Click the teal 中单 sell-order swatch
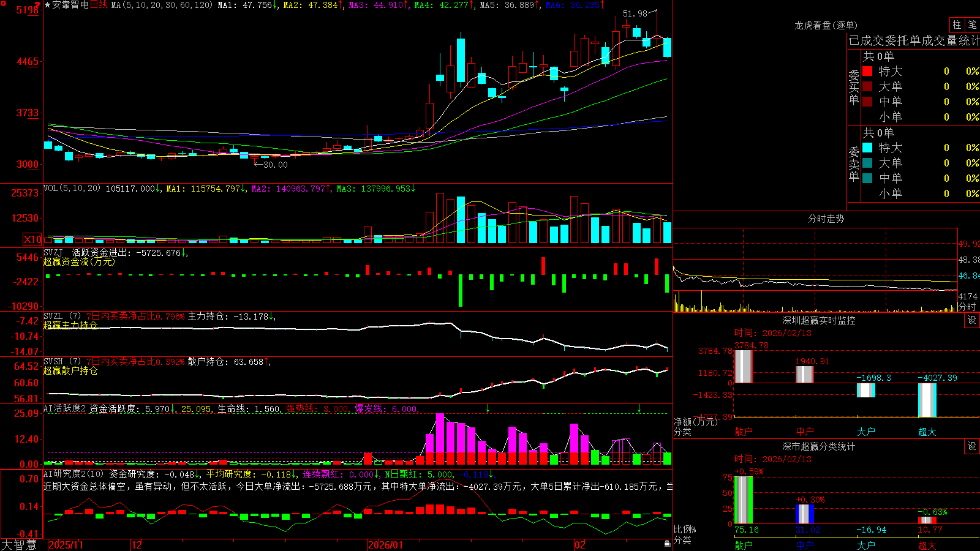Viewport: 980px width, 551px height. (867, 178)
